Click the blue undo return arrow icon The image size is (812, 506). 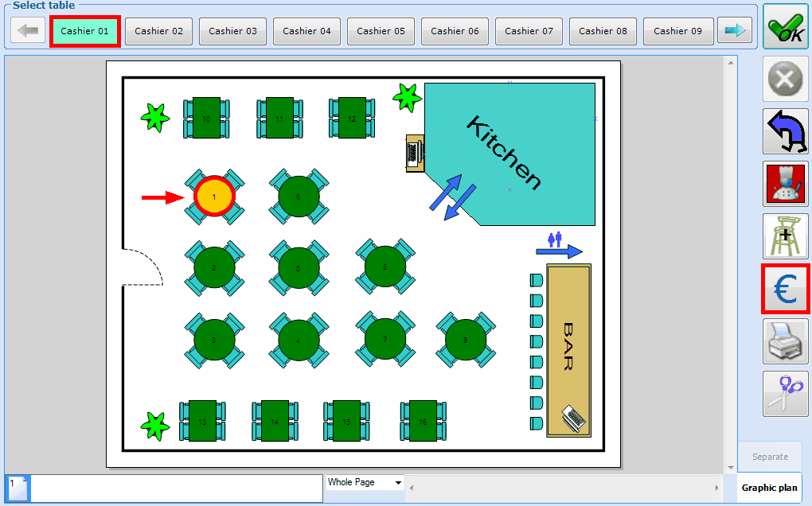[785, 131]
